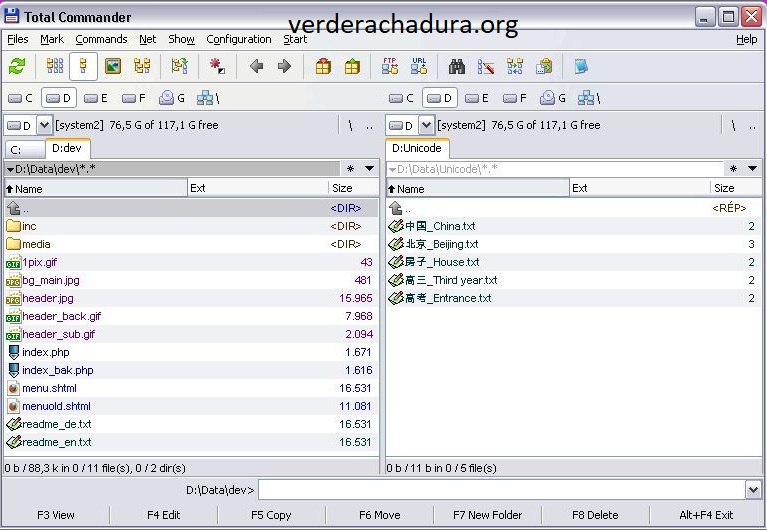Open right panel favorites asterisk button
This screenshot has width=767, height=532.
tap(733, 169)
